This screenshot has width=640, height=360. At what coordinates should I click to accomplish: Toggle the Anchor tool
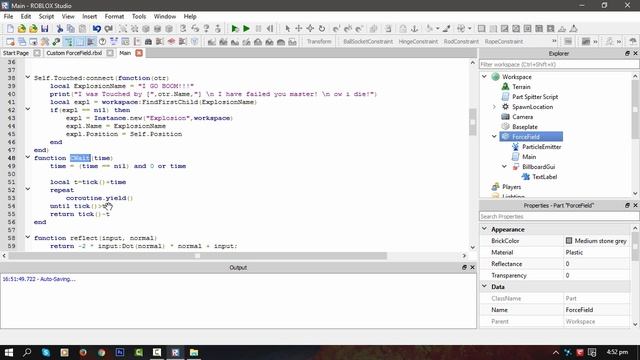coord(414,29)
